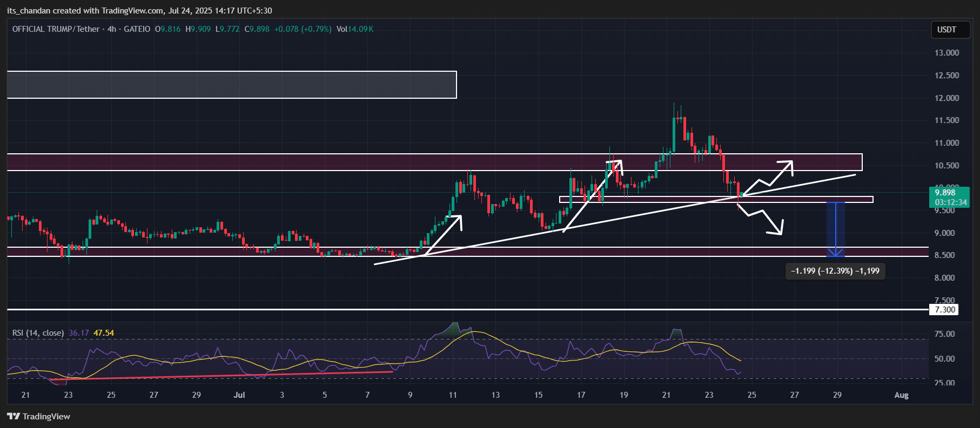Select the gray supply zone rectangle near 12.500
980x428 pixels.
tap(231, 85)
